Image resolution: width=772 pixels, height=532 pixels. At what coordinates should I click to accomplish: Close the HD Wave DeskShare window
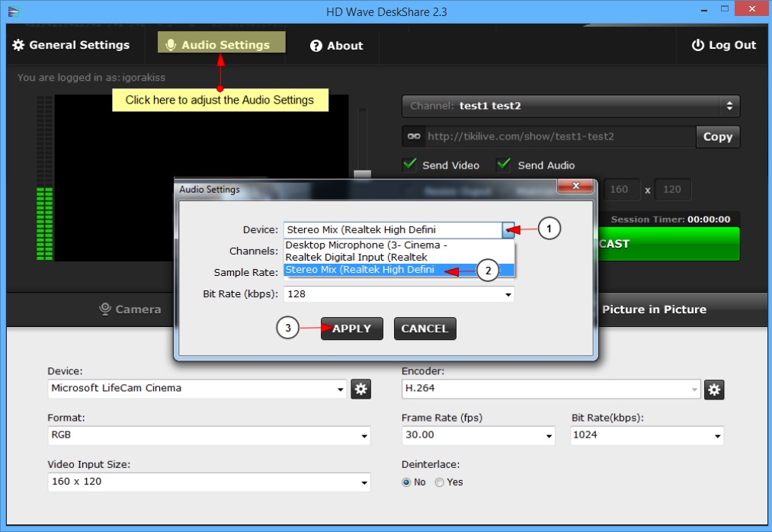pyautogui.click(x=752, y=9)
